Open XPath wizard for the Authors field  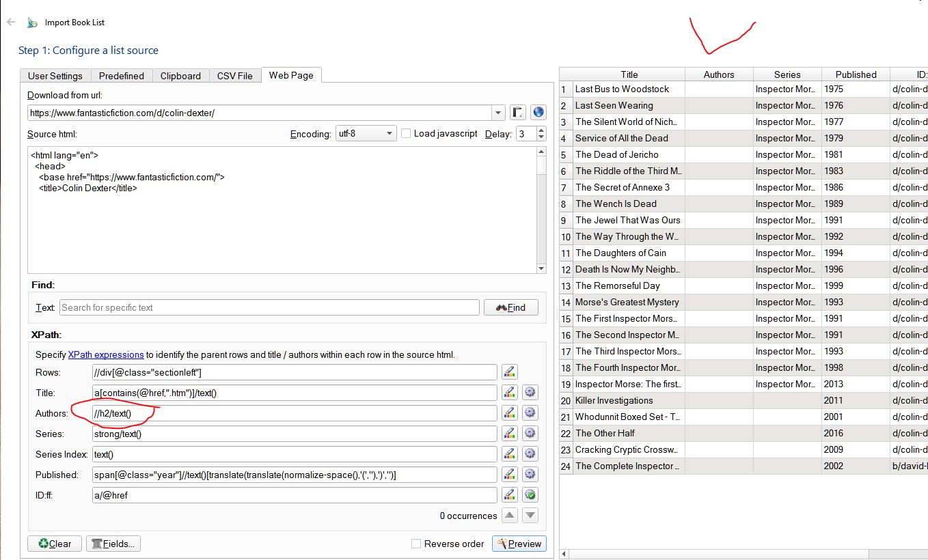(509, 413)
